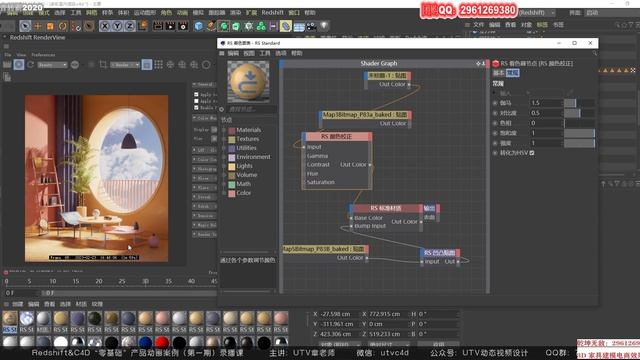Click the start IPR render button
The height and width of the screenshot is (360, 640).
(19, 65)
